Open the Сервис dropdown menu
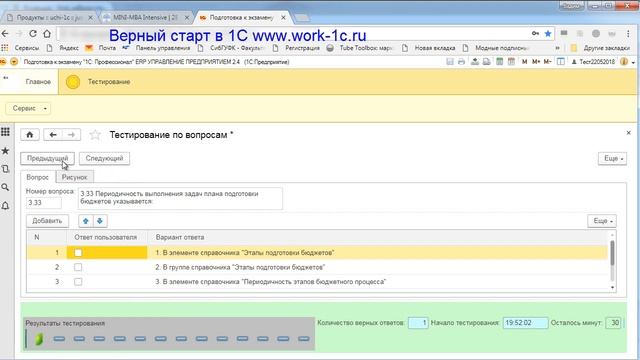 (x=28, y=108)
